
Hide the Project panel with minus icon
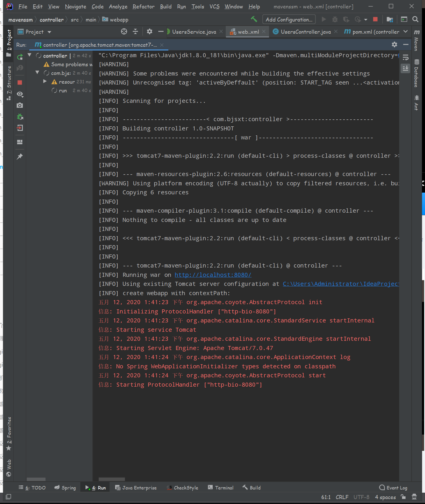[x=161, y=32]
